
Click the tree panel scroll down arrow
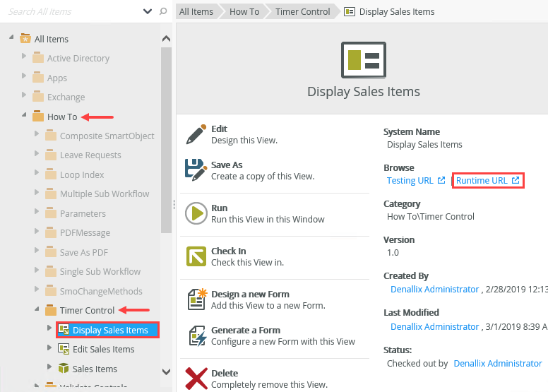coord(166,372)
